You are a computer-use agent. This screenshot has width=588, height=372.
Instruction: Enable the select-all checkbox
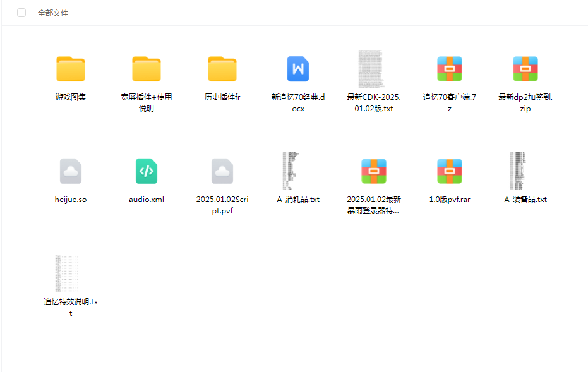[x=21, y=12]
